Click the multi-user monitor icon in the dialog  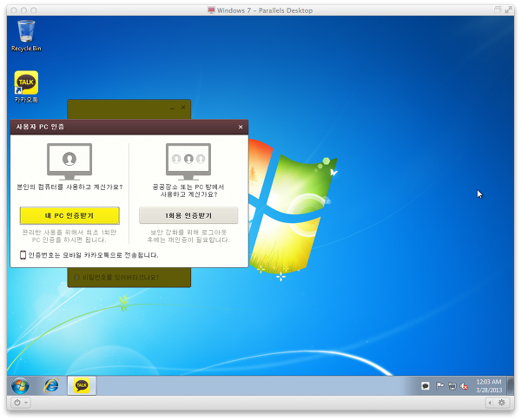pos(188,161)
